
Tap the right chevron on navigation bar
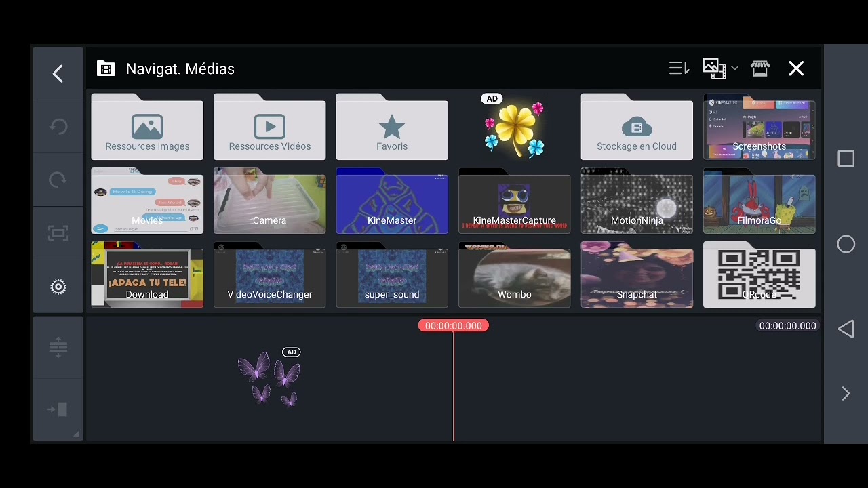pos(846,394)
